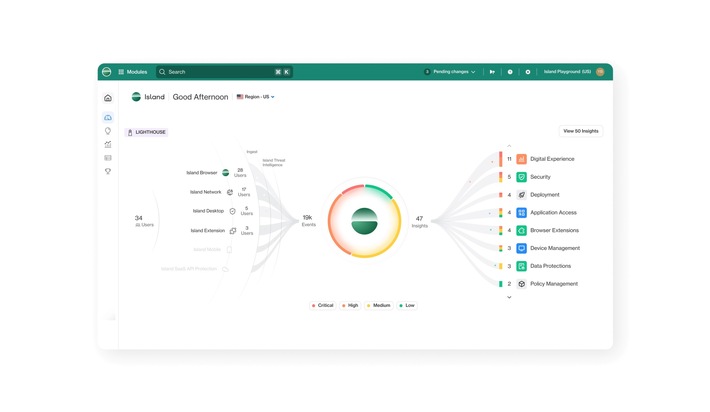Select the Island Extension source icon
710x412 pixels.
click(233, 230)
